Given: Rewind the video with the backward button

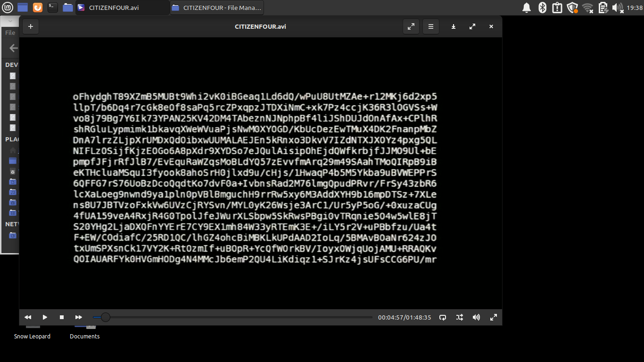Looking at the screenshot, I should 28,317.
